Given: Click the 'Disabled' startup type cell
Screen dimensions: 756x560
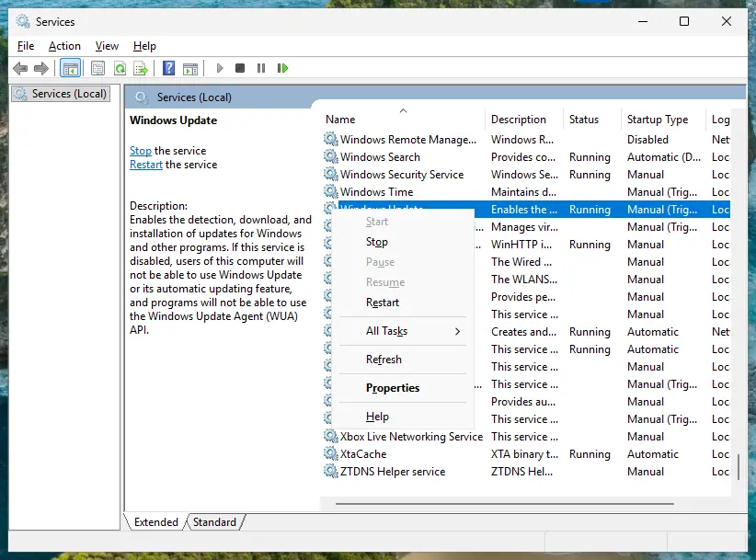Looking at the screenshot, I should pos(647,139).
